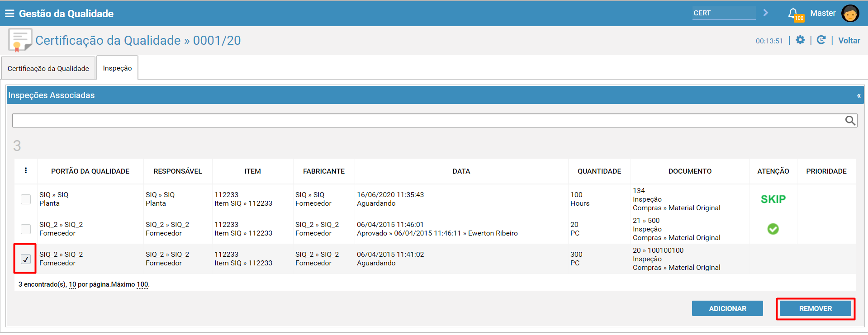Sort by PRIORIDADE column header

pos(826,171)
